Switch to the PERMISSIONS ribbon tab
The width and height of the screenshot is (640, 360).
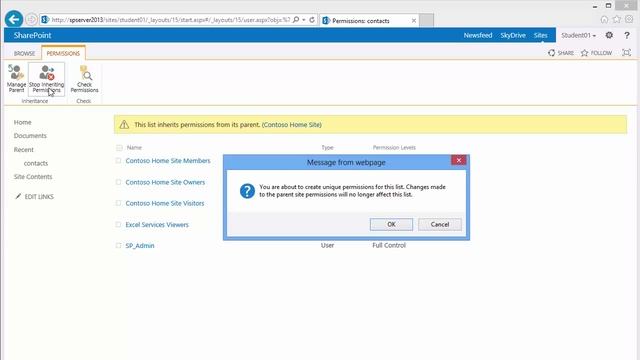click(63, 53)
